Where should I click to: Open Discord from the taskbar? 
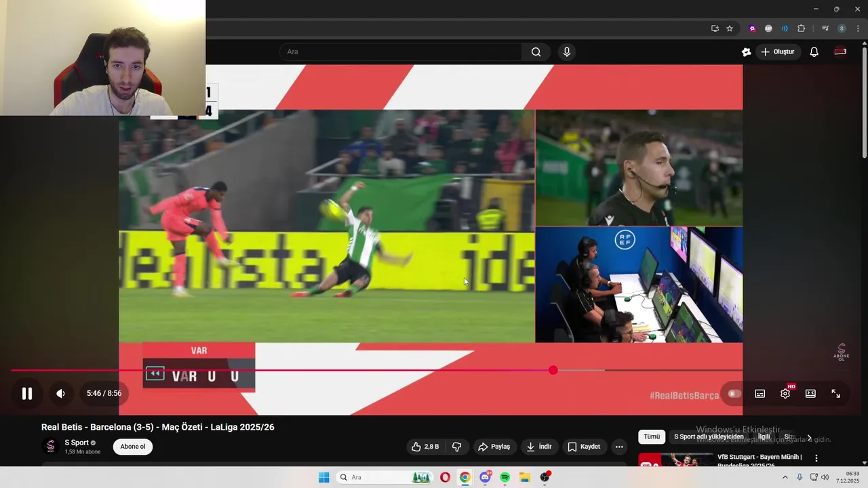pos(485,477)
